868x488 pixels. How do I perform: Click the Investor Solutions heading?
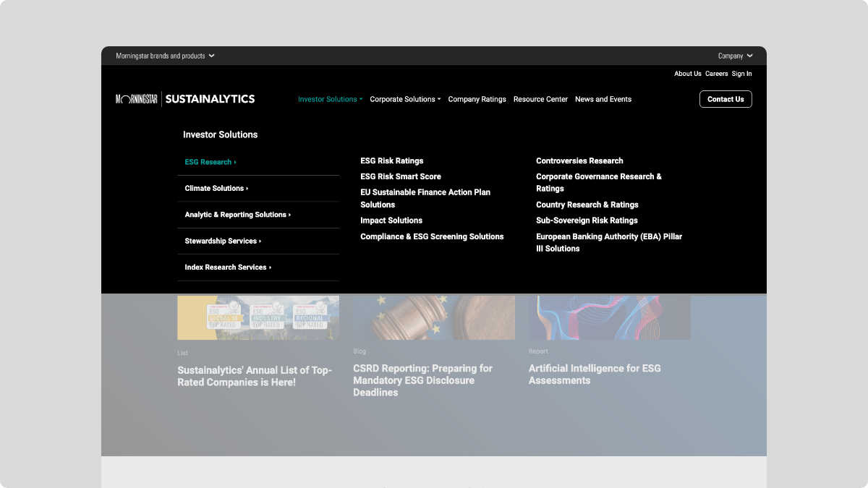point(220,134)
